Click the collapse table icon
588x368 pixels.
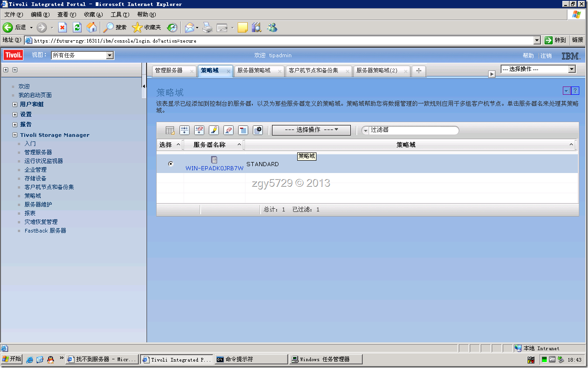(x=243, y=130)
